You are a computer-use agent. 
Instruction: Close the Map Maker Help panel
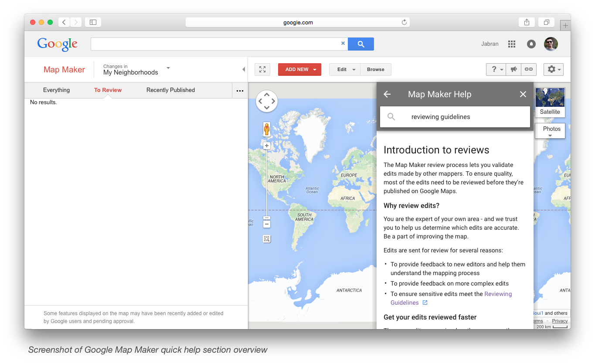pos(523,94)
